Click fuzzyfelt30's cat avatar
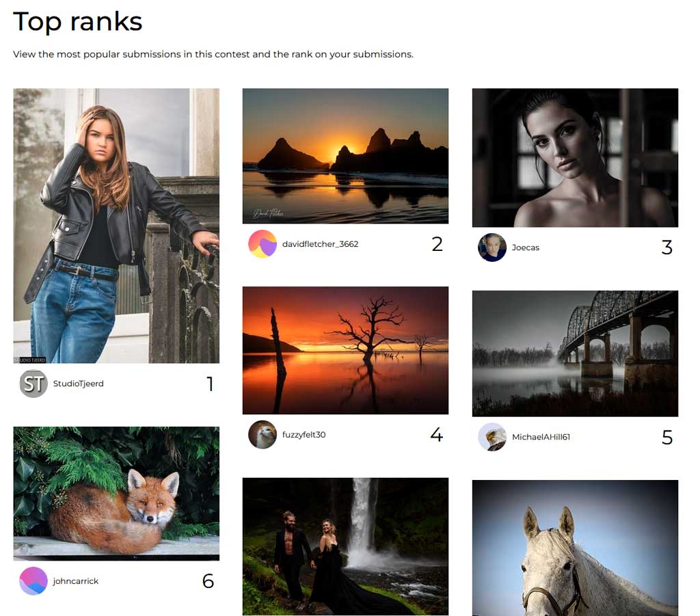Viewport: 700px width, 616px height. pyautogui.click(x=262, y=434)
